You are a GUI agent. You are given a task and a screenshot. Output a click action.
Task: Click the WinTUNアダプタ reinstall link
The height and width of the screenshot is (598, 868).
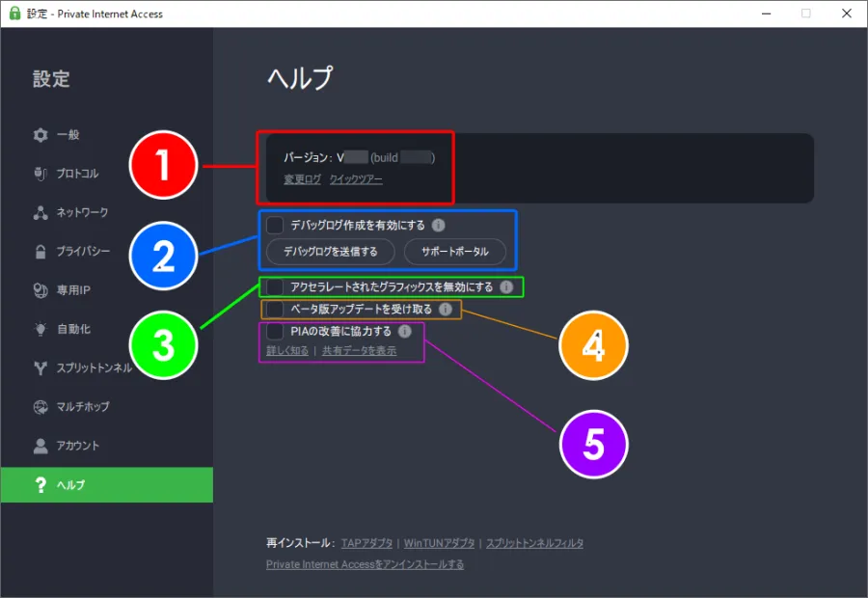pyautogui.click(x=440, y=543)
